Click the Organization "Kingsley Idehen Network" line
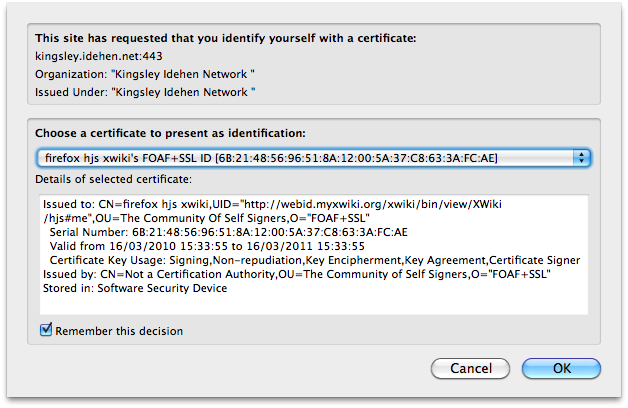628x408 pixels. 145,74
